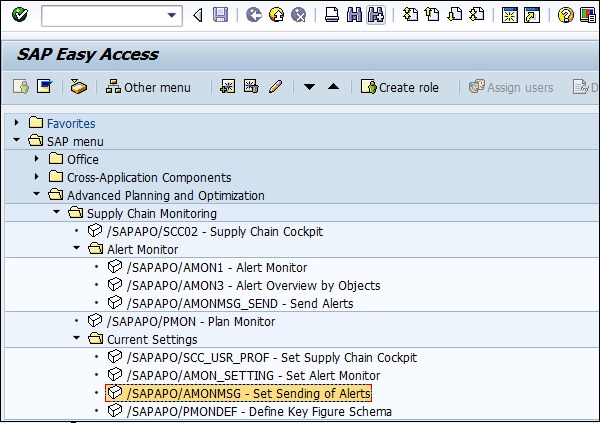Select the Advanced Planning and Optimization folder
The height and width of the screenshot is (423, 600).
point(166,196)
